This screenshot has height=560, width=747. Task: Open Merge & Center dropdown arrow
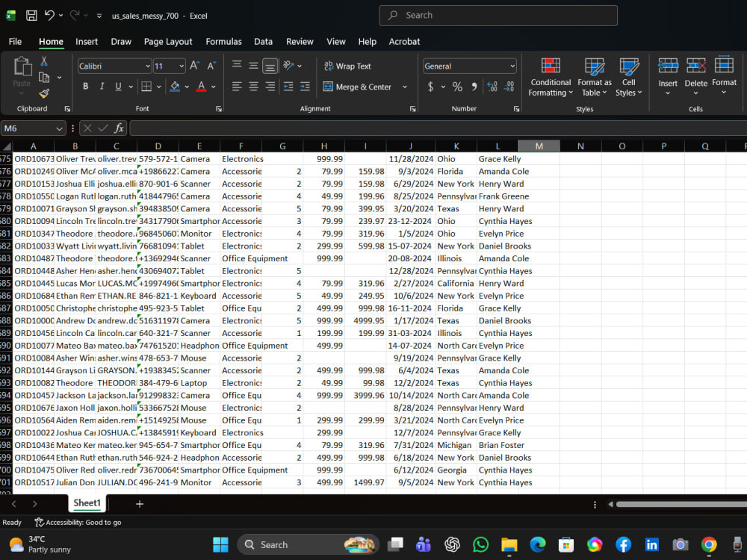[x=405, y=87]
